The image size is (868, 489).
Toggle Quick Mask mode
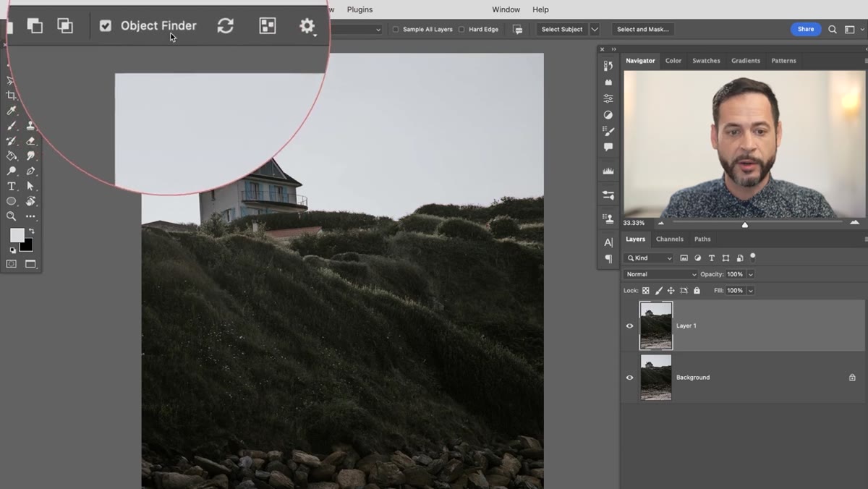pyautogui.click(x=11, y=265)
